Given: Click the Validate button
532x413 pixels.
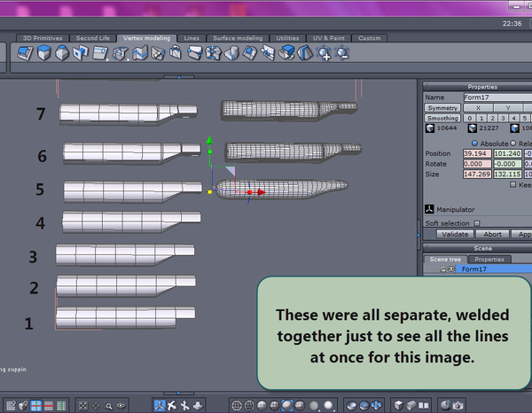Looking at the screenshot, I should tap(455, 235).
